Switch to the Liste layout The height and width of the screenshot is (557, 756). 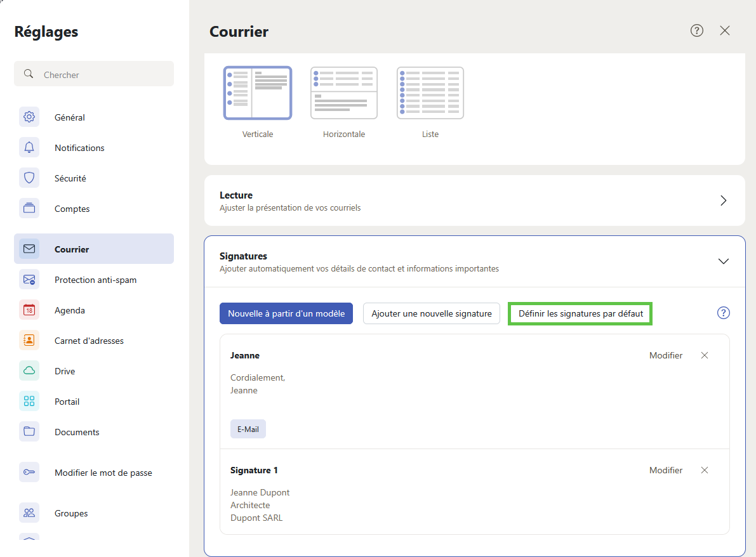[430, 93]
